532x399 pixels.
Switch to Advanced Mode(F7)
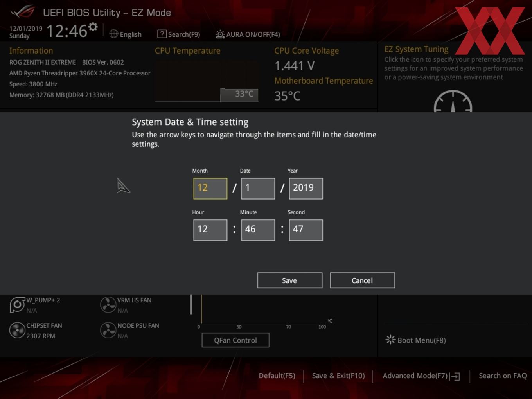click(x=415, y=376)
